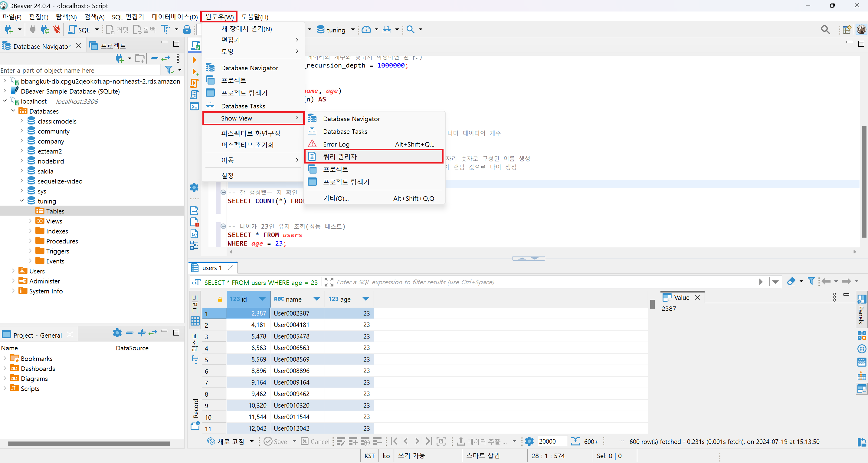Switch results to grid (그리드) view

[195, 310]
